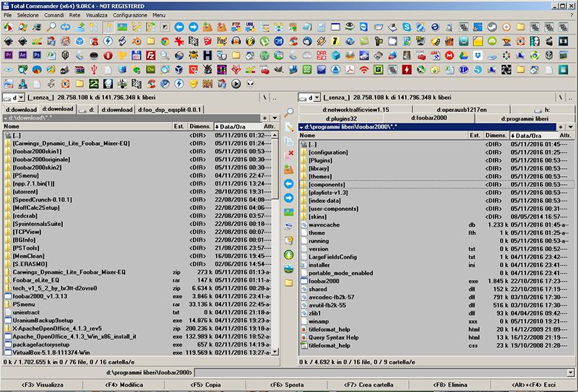Open the Configurazione menu
578x392 pixels.
(130, 15)
